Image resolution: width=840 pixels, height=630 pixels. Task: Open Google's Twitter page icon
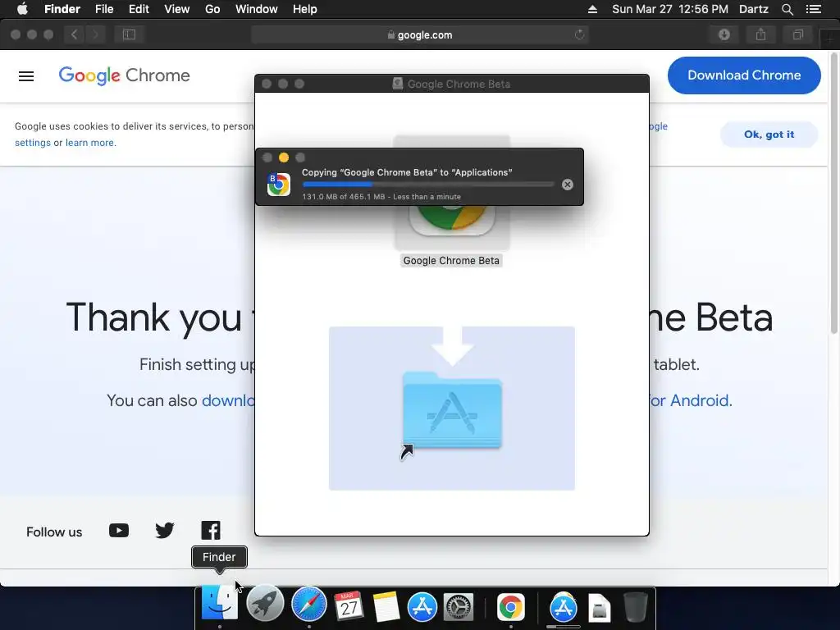coord(164,531)
